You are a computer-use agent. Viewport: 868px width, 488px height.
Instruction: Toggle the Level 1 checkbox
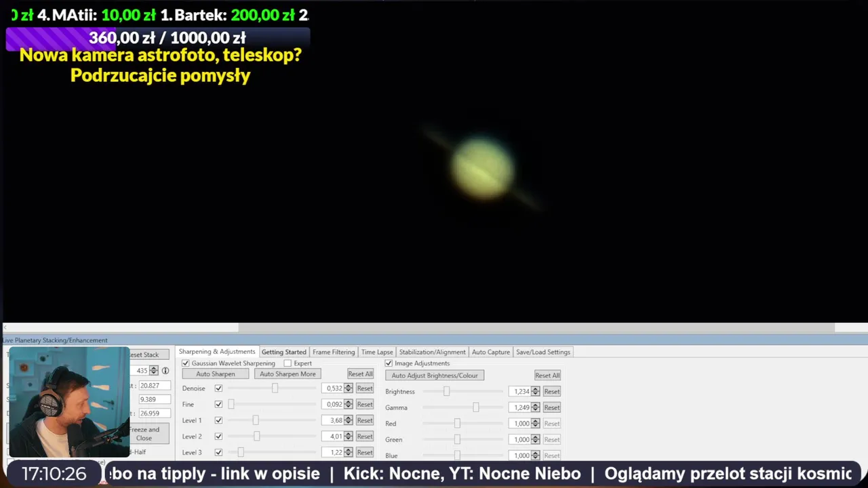click(218, 420)
